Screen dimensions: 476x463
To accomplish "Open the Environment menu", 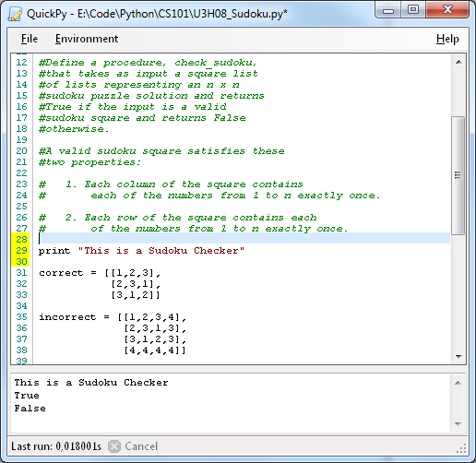I will (87, 39).
